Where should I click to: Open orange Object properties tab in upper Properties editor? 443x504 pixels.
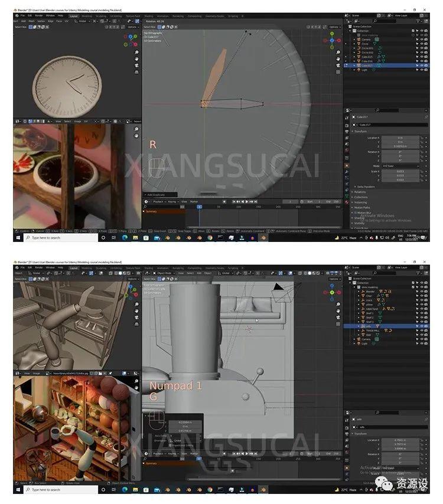click(347, 165)
